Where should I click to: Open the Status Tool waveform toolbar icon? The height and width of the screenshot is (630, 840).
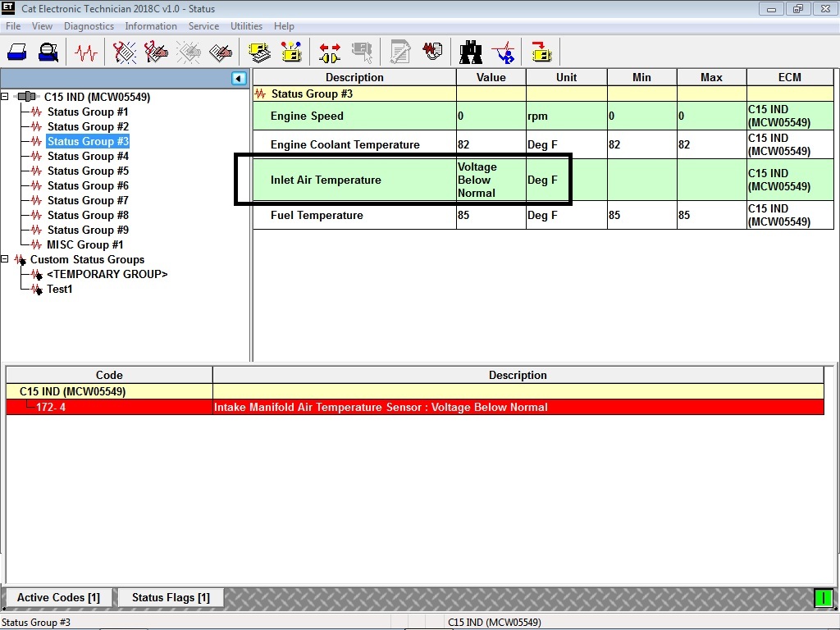tap(85, 52)
